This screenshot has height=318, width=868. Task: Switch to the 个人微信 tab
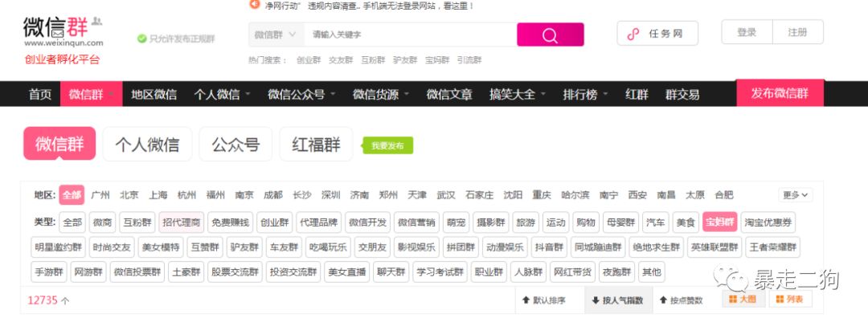(147, 145)
